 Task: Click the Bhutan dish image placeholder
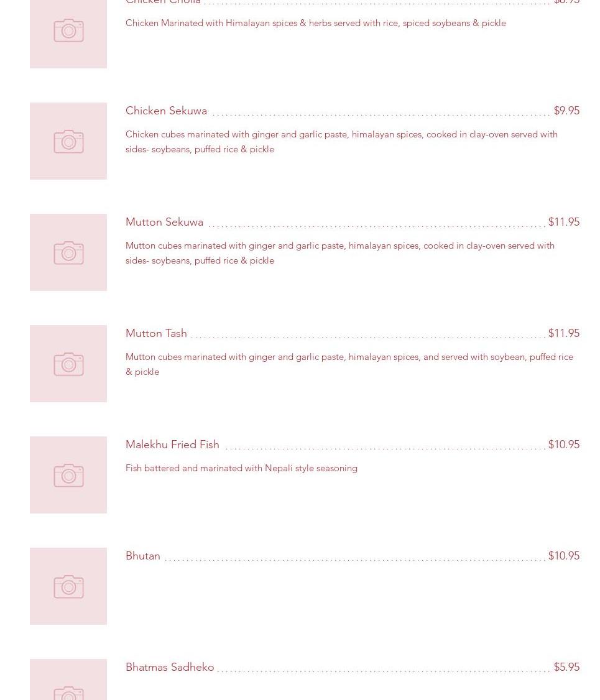[x=68, y=586]
